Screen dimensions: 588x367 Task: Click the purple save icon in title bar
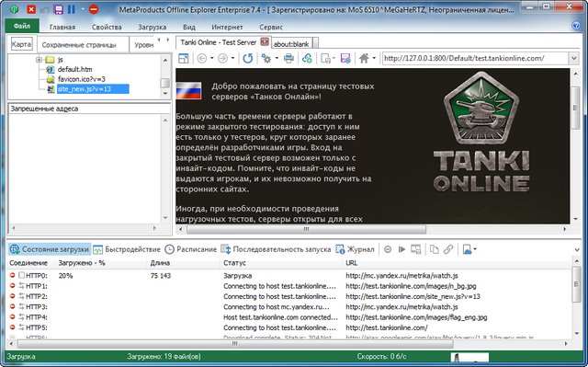click(58, 9)
